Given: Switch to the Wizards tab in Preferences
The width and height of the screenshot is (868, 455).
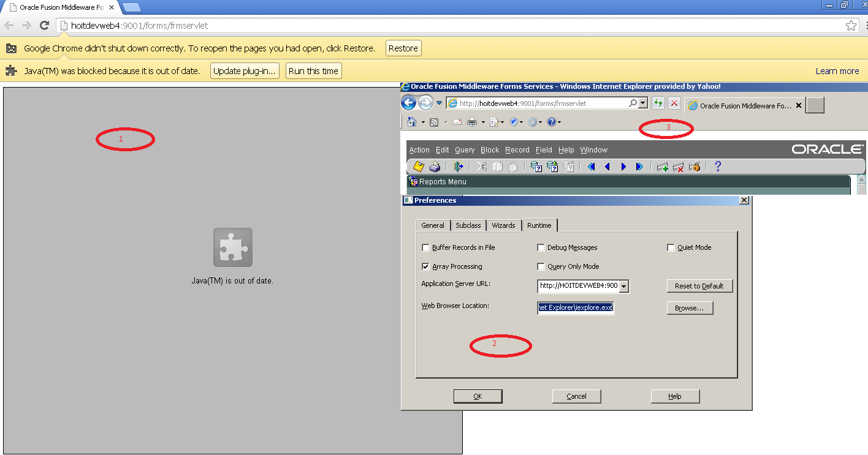Looking at the screenshot, I should (503, 225).
